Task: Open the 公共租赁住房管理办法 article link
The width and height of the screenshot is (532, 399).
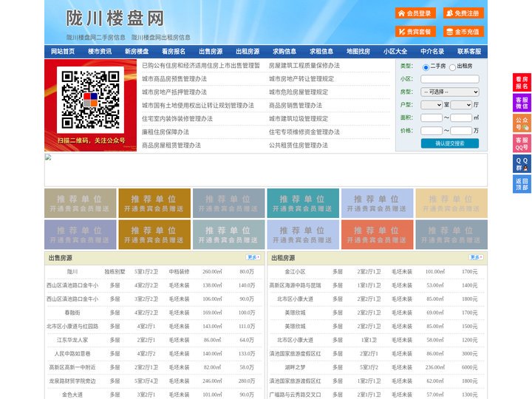Action: coord(299,146)
